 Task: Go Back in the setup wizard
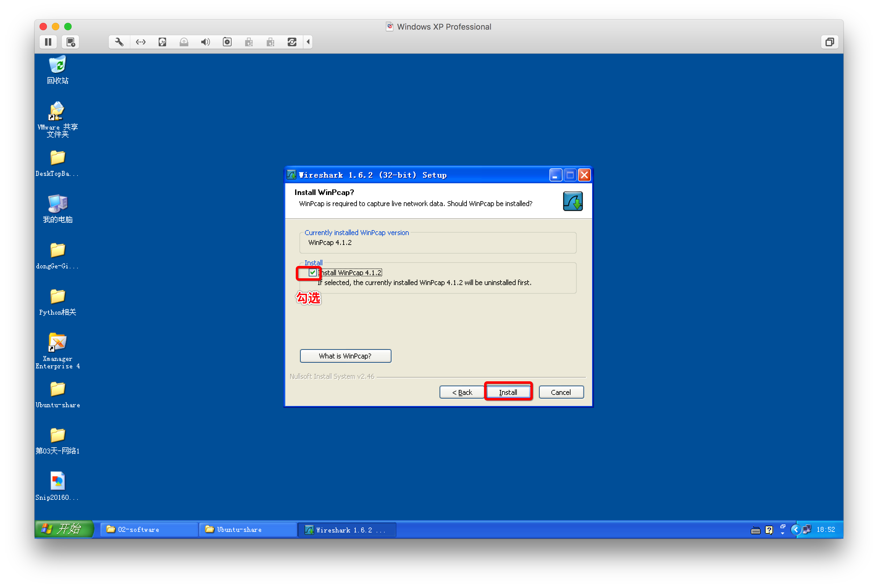coord(462,392)
